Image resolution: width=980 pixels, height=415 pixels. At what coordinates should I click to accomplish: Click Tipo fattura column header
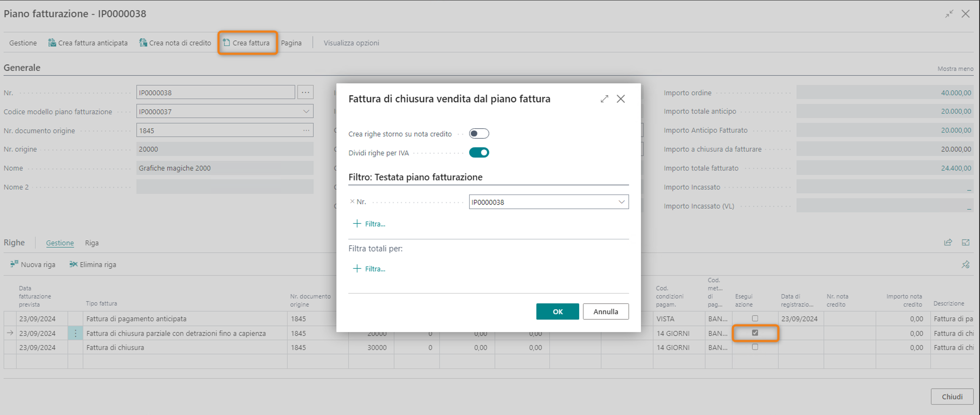(x=101, y=303)
